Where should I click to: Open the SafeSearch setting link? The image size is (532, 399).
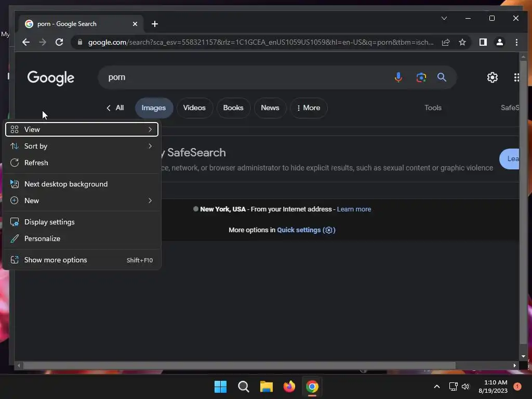click(x=510, y=108)
